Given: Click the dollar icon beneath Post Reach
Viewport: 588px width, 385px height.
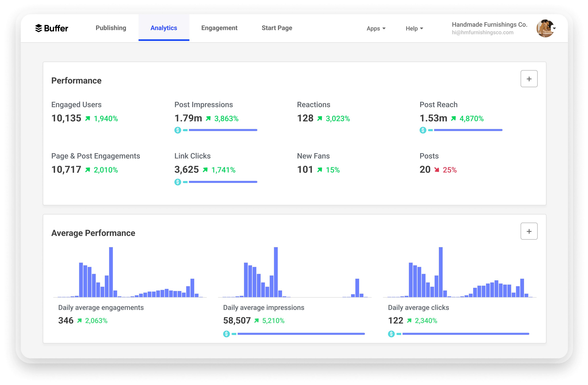Looking at the screenshot, I should click(423, 130).
